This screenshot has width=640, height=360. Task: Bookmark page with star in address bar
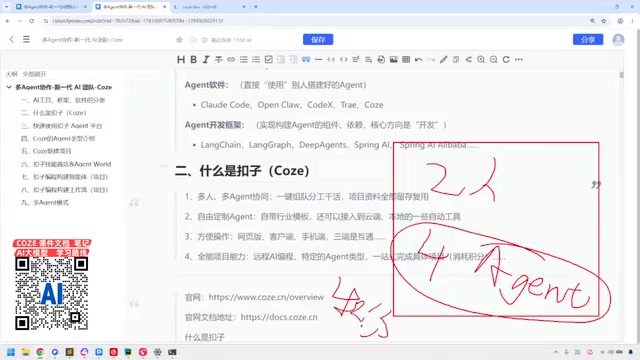(604, 21)
